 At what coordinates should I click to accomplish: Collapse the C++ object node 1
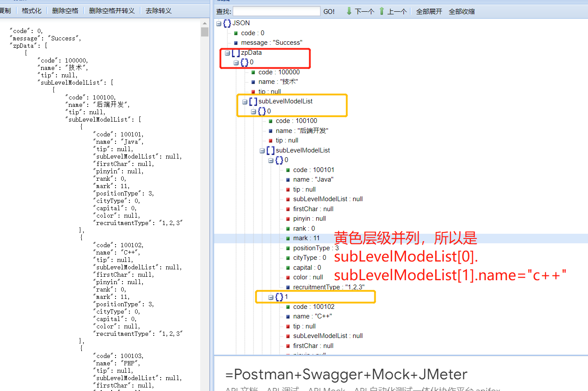coord(271,297)
